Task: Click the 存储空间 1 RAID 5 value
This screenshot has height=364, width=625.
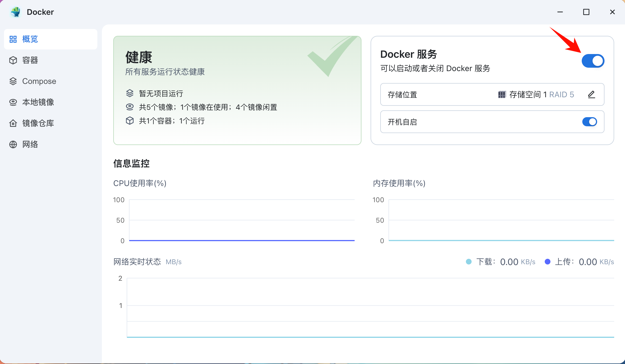Action: 542,94
